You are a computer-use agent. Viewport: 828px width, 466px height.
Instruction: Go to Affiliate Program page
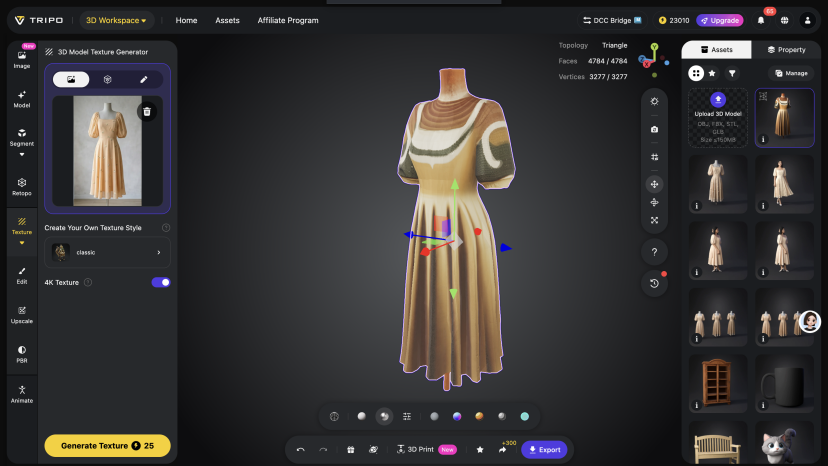(x=288, y=20)
